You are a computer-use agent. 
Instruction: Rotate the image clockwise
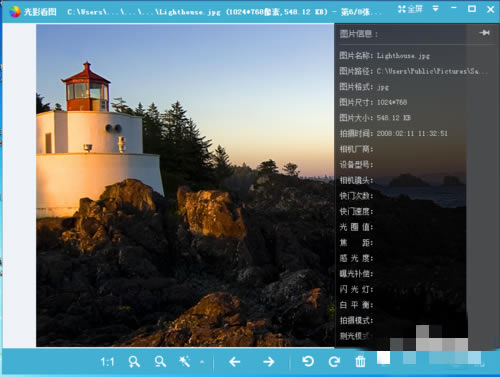(334, 361)
